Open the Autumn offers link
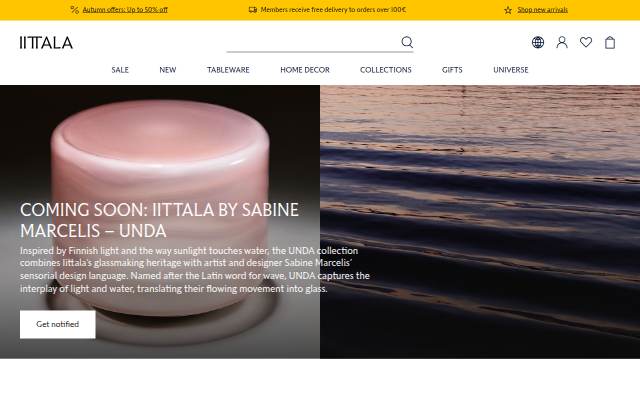 click(125, 10)
